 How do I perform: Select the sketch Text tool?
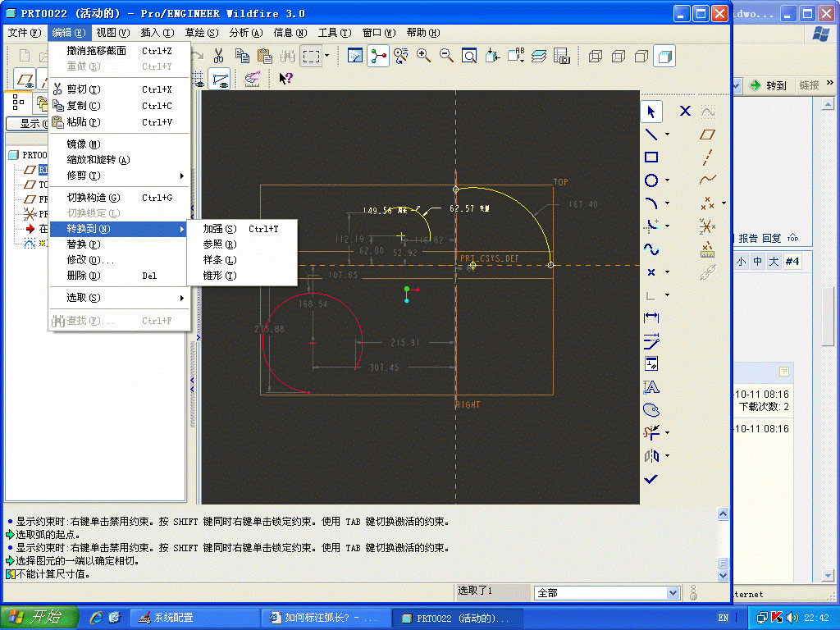(x=651, y=387)
